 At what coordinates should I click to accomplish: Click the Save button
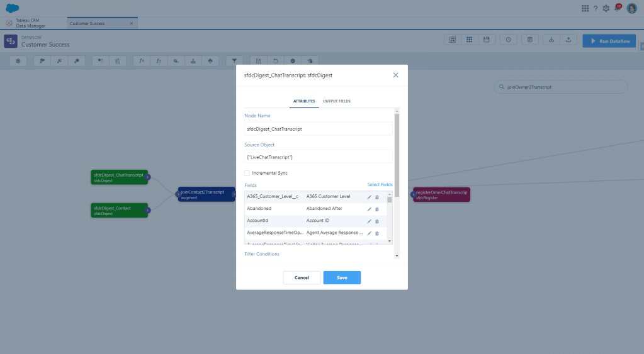click(342, 277)
